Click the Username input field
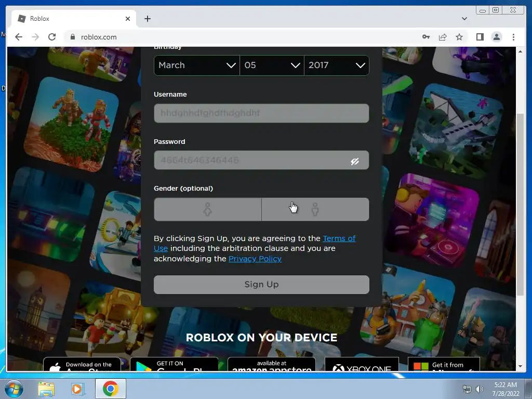This screenshot has height=399, width=532. (261, 113)
